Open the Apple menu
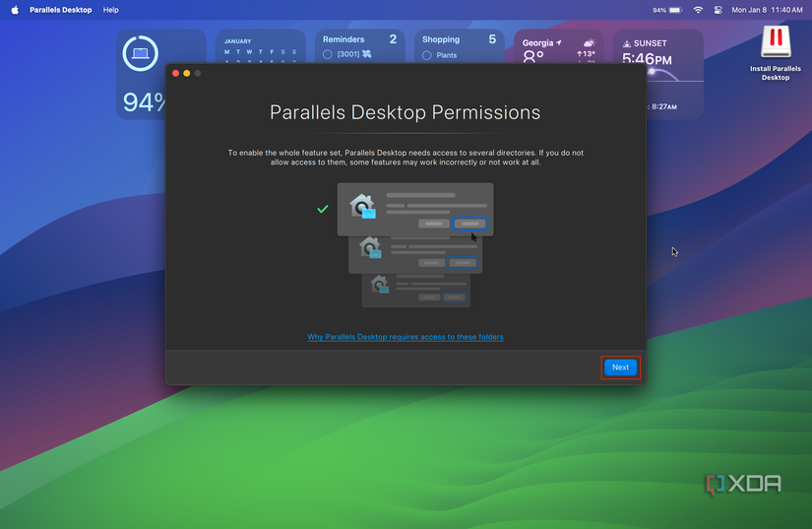The width and height of the screenshot is (812, 529). (x=15, y=10)
